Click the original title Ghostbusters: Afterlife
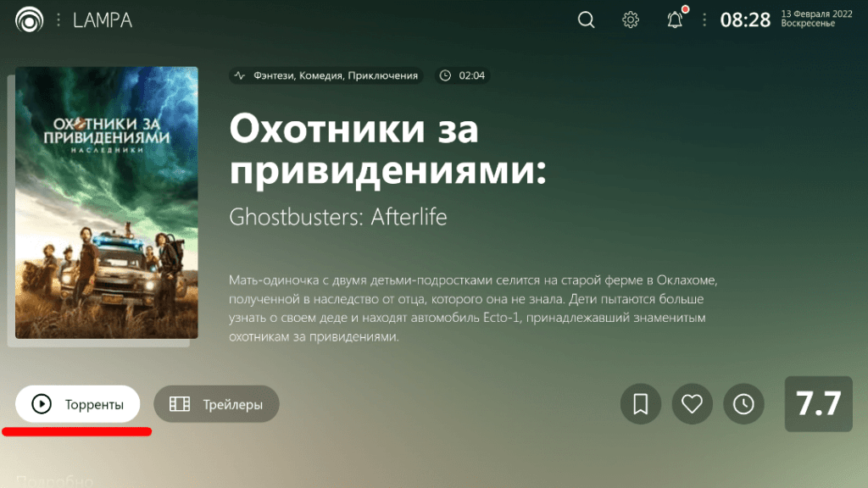Viewport: 868px width, 488px height. [x=338, y=217]
